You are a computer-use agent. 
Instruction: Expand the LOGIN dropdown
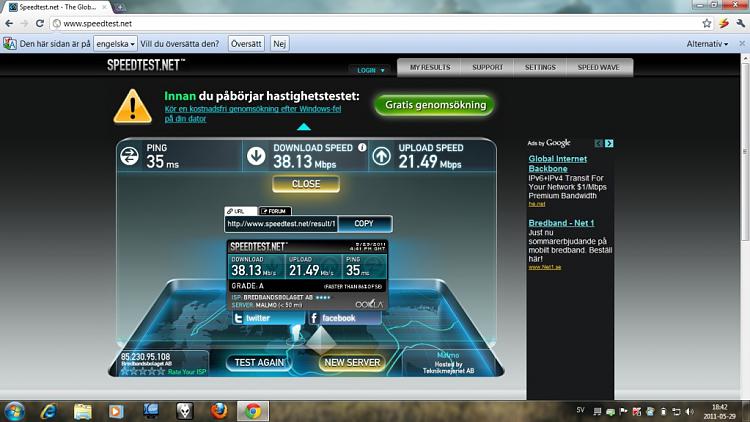(x=371, y=70)
